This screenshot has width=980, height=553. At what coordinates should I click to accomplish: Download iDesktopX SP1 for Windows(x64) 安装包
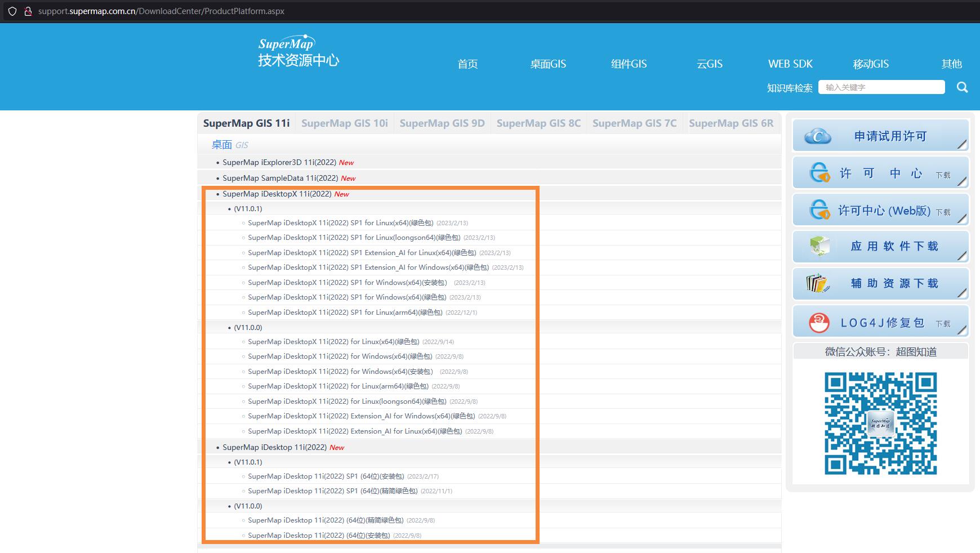click(x=348, y=283)
